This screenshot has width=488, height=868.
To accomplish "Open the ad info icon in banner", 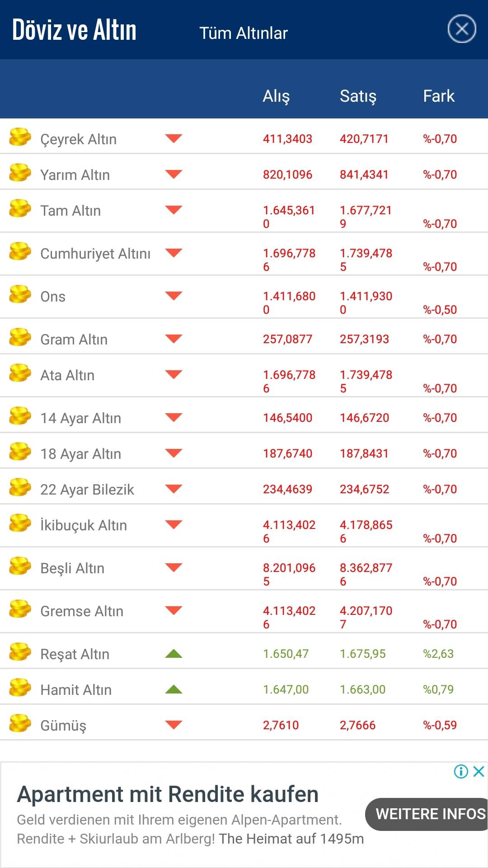I will [461, 771].
